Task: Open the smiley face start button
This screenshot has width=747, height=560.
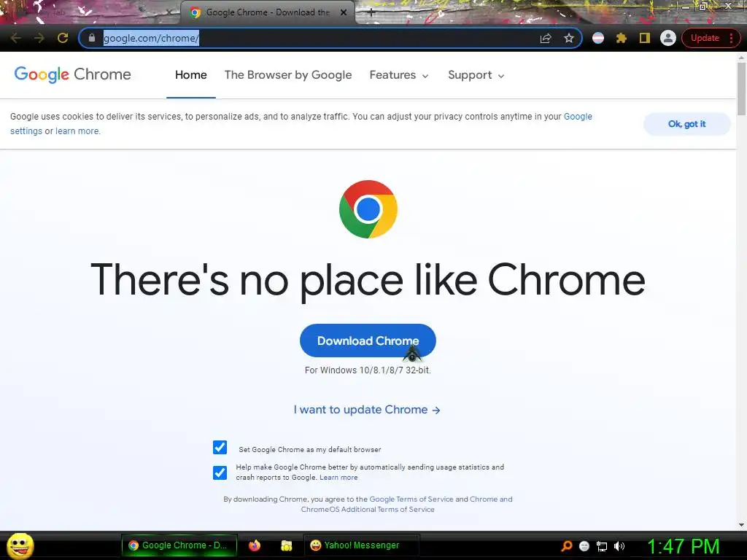Action: click(x=20, y=545)
